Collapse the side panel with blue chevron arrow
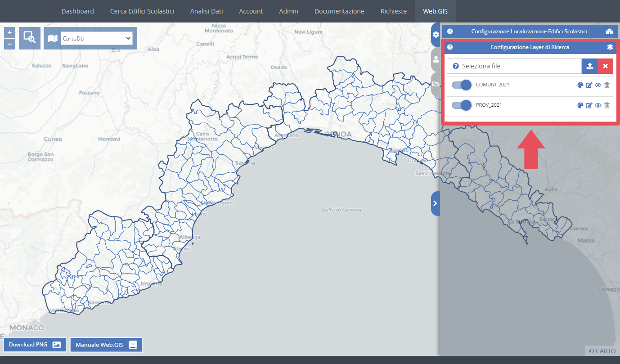Screen dimensions: 620x364 click(435, 203)
